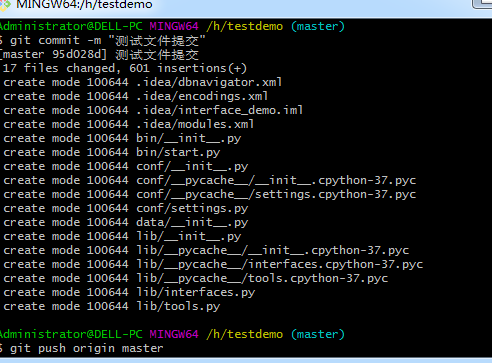
Task: Click the bin/start.py line
Action: click(112, 153)
